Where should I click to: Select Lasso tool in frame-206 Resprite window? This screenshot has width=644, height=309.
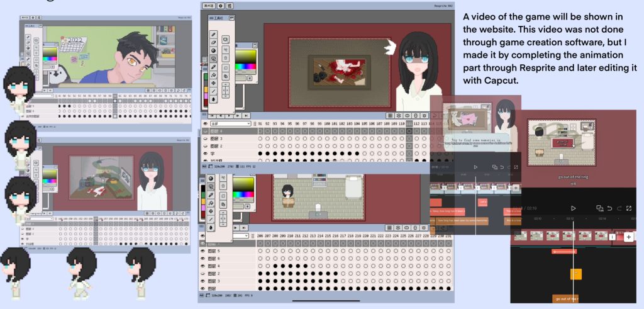coord(213,186)
